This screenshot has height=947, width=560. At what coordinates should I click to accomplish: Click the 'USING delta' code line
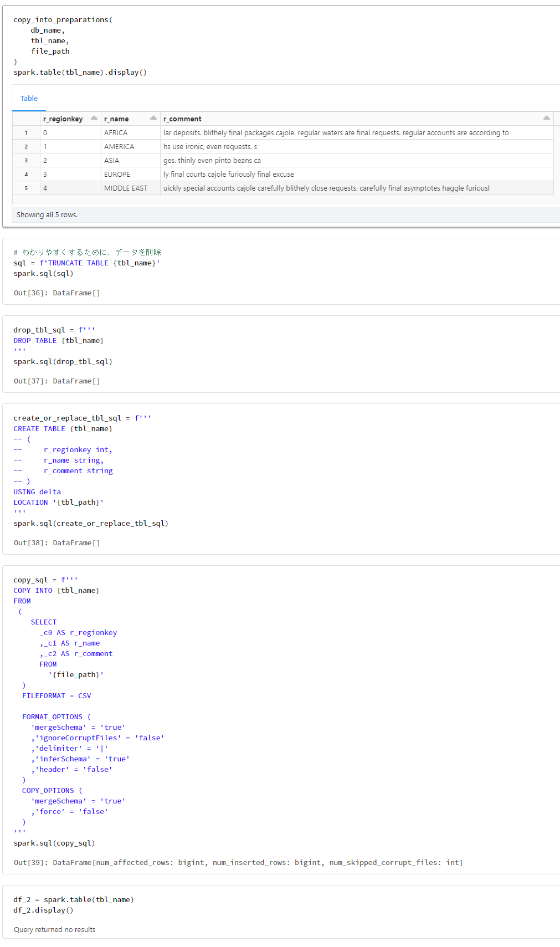pyautogui.click(x=37, y=492)
